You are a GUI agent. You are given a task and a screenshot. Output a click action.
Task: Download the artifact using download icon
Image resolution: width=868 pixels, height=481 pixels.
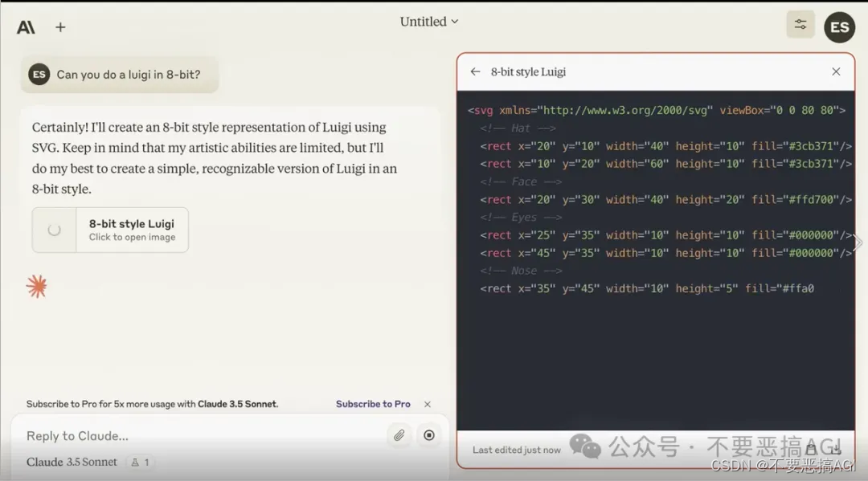(836, 448)
